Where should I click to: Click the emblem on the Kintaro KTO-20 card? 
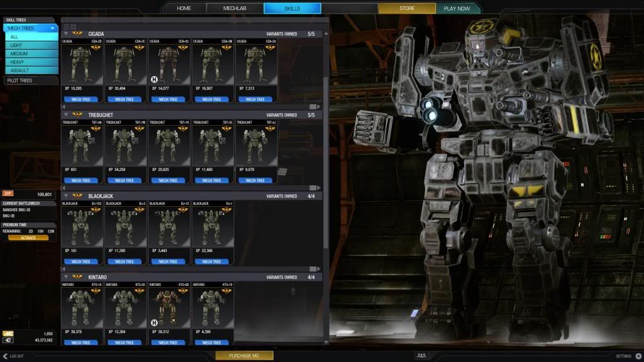pos(140,290)
